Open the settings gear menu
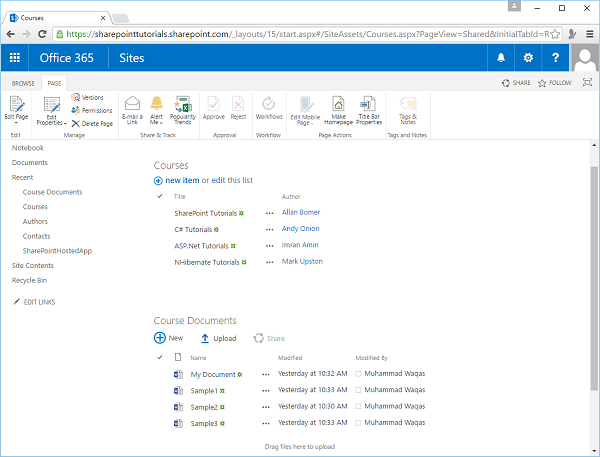Image resolution: width=600 pixels, height=457 pixels. coord(528,58)
